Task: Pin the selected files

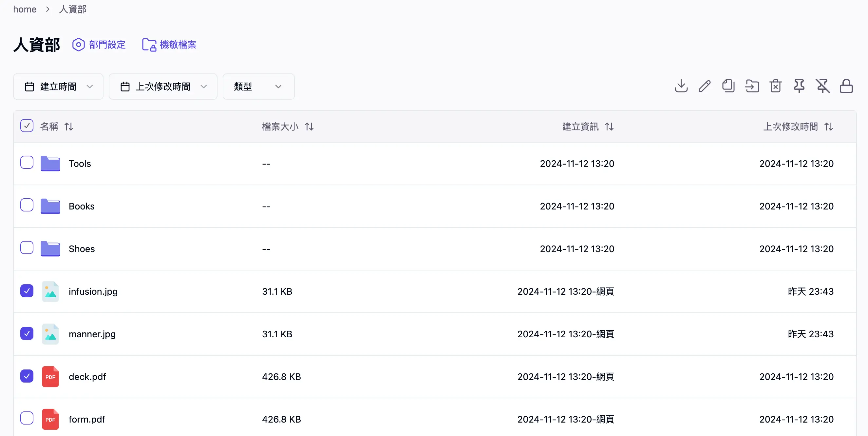Action: coord(799,86)
